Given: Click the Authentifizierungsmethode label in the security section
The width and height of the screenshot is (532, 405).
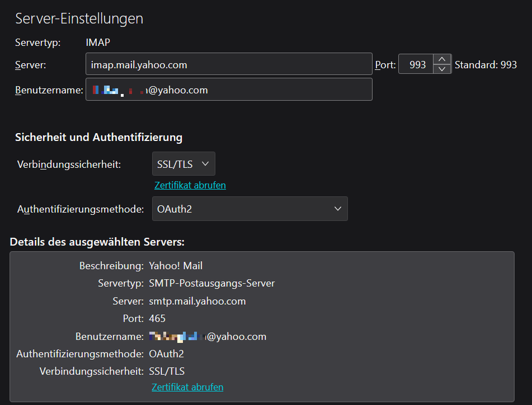Looking at the screenshot, I should [x=80, y=209].
